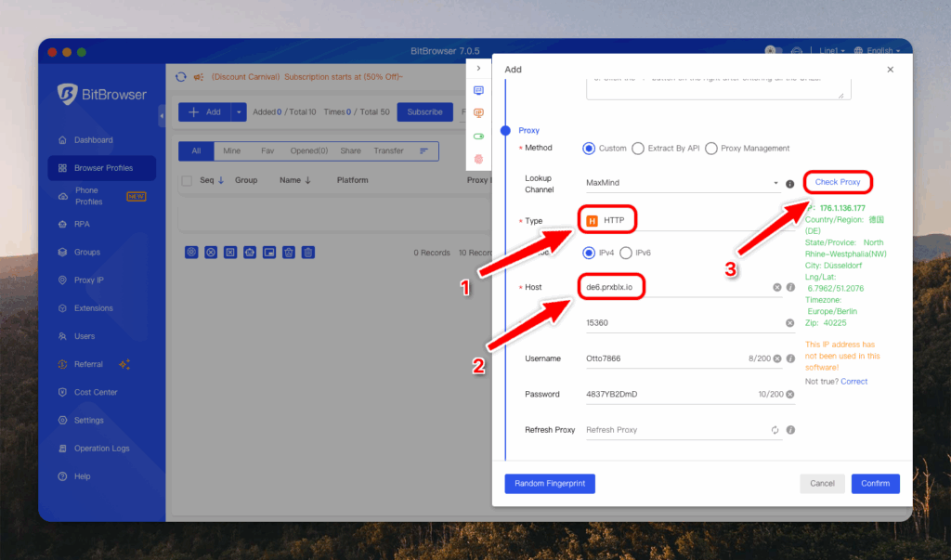Click the circled X batch action icon
This screenshot has width=951, height=560.
click(211, 253)
